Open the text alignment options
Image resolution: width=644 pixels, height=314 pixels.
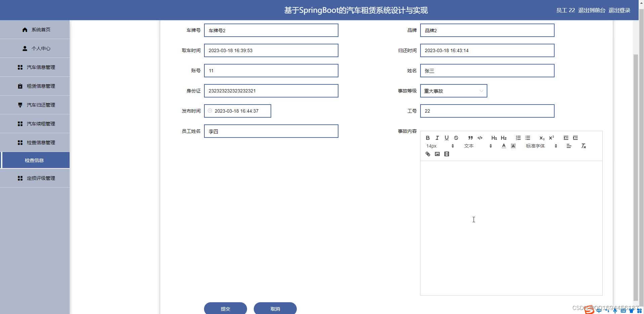point(569,146)
